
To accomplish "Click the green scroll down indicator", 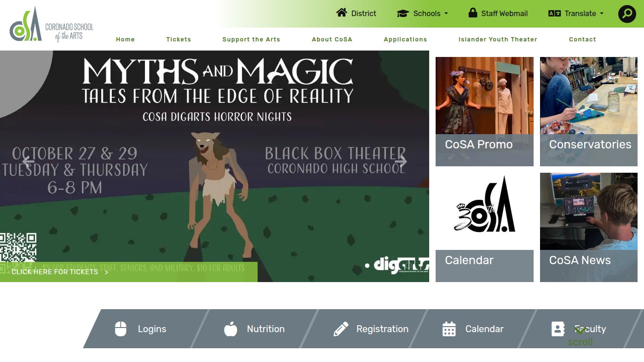I will click(580, 337).
